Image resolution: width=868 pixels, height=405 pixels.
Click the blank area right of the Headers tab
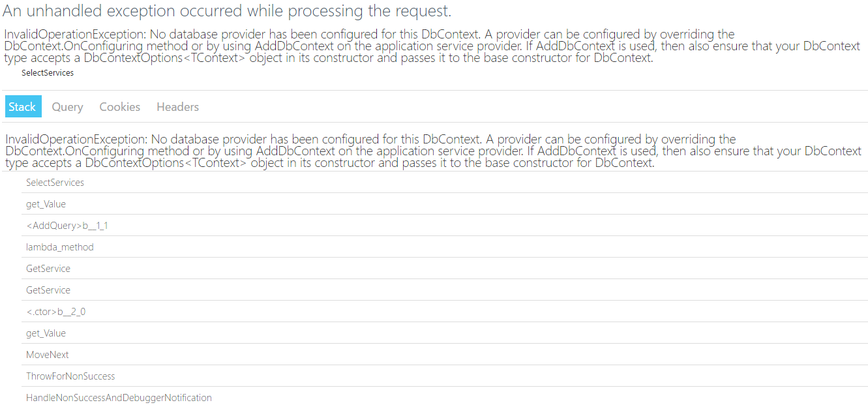(533, 107)
